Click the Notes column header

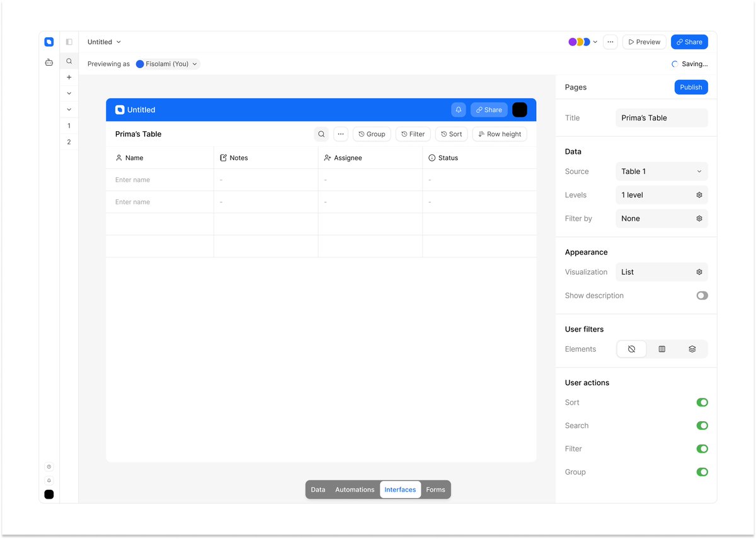click(x=266, y=158)
